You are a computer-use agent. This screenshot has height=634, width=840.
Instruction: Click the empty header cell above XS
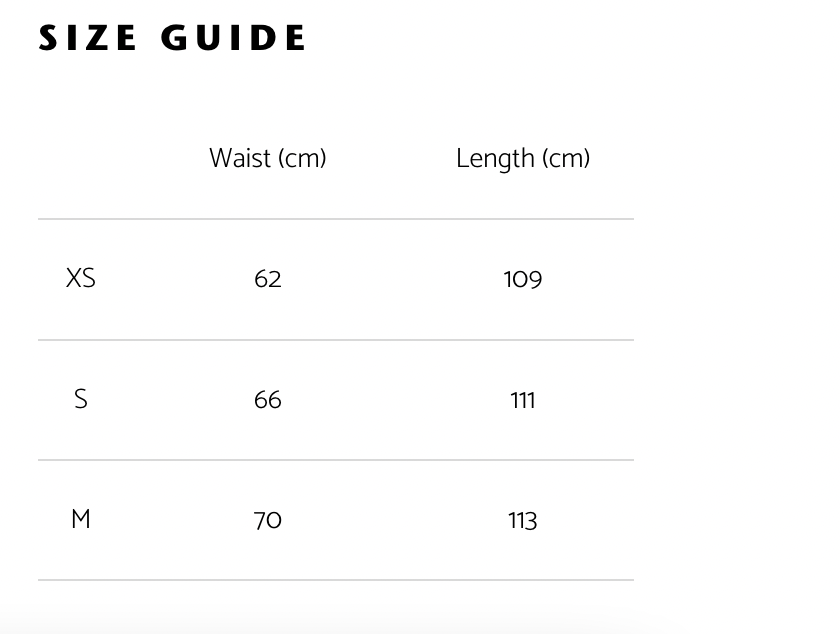pyautogui.click(x=81, y=158)
